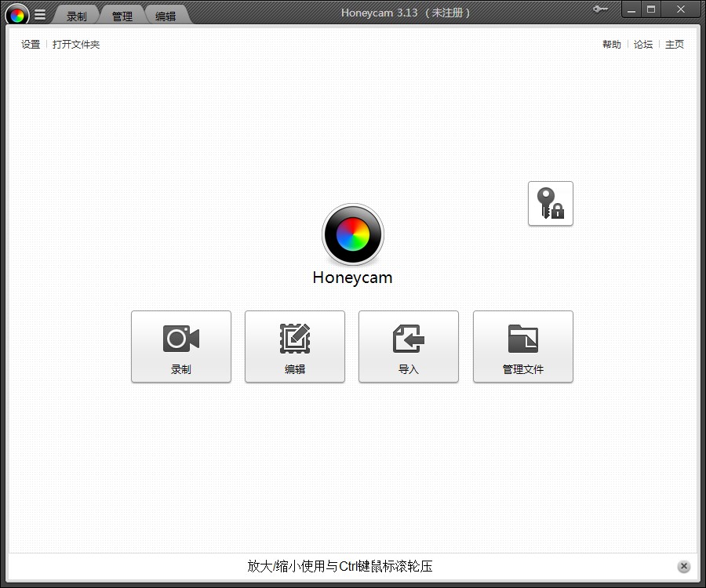
Task: Open the 主页 homepage link
Action: click(674, 45)
